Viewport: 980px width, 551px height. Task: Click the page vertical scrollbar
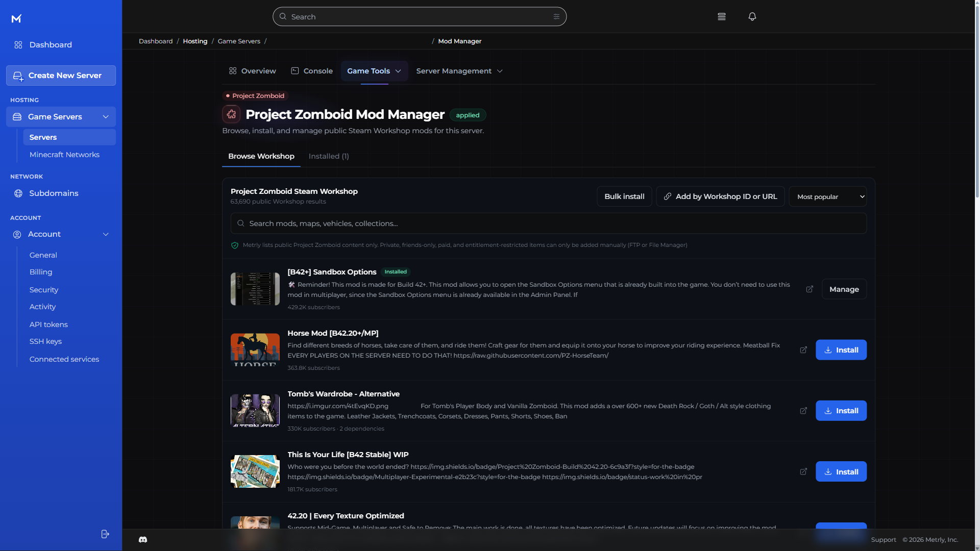(x=977, y=102)
